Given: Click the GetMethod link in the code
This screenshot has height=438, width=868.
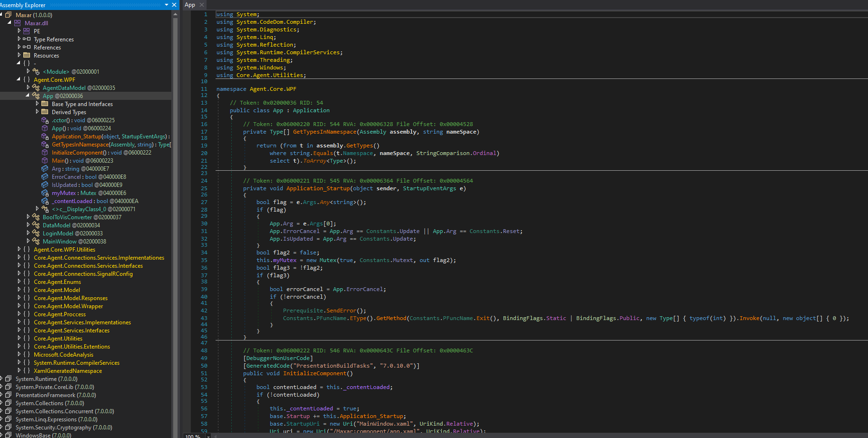Looking at the screenshot, I should [x=391, y=318].
